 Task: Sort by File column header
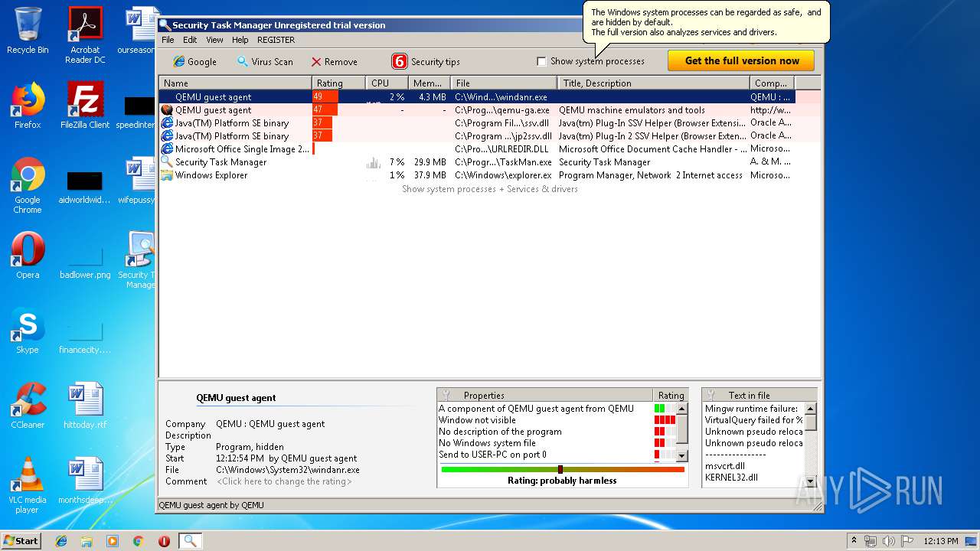click(x=504, y=83)
